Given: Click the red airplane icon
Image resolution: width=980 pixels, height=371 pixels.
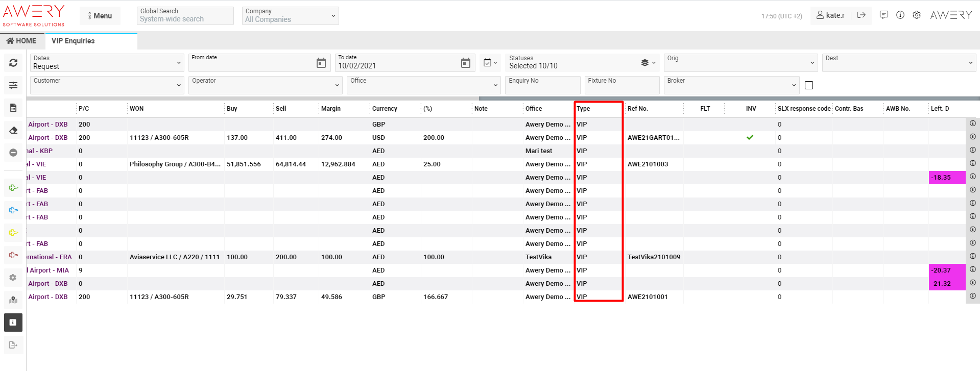Looking at the screenshot, I should (13, 255).
